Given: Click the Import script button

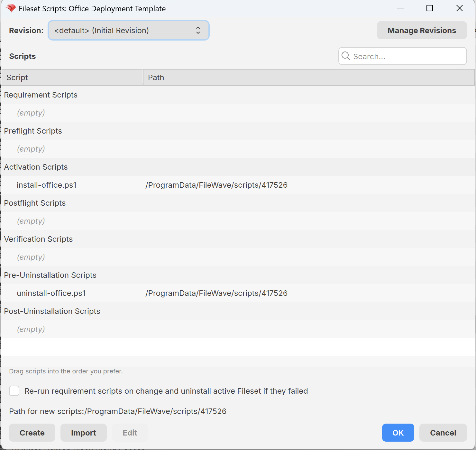Looking at the screenshot, I should pos(84,433).
